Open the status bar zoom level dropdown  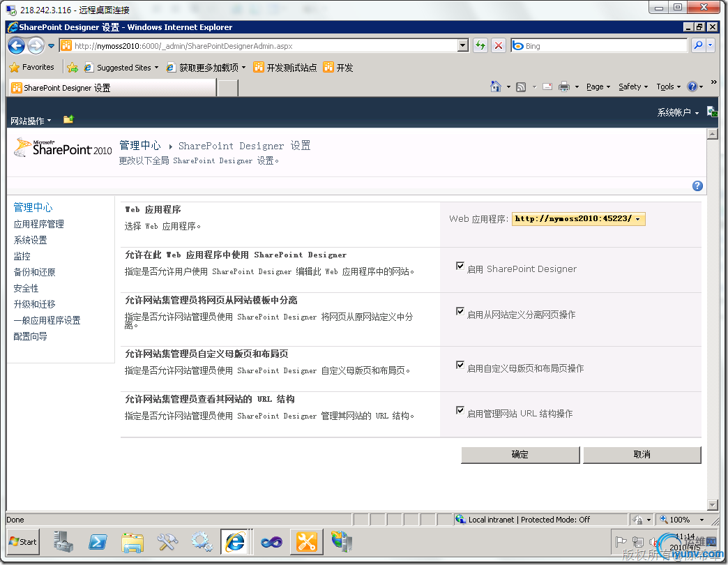pos(702,520)
